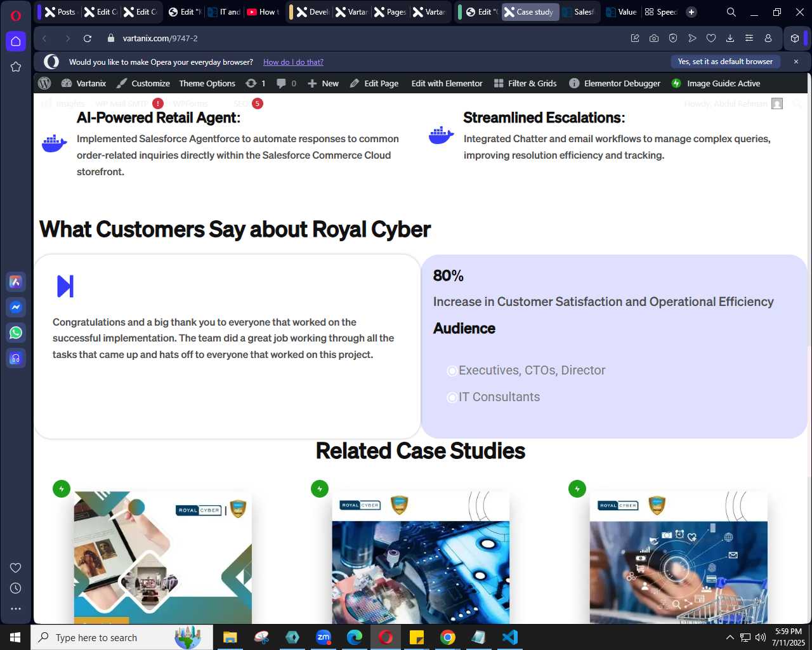This screenshot has width=812, height=650.
Task: Switch to the Speed Dial tab
Action: pyautogui.click(x=660, y=12)
